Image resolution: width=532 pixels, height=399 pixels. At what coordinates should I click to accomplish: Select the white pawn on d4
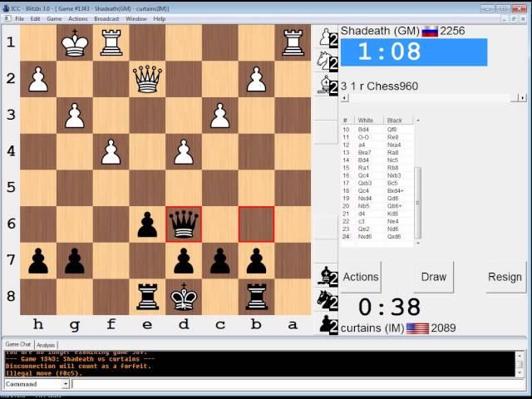(x=184, y=151)
